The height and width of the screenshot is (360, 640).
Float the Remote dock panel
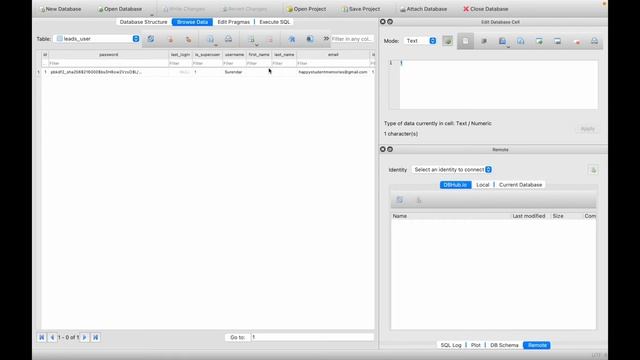[x=390, y=149]
